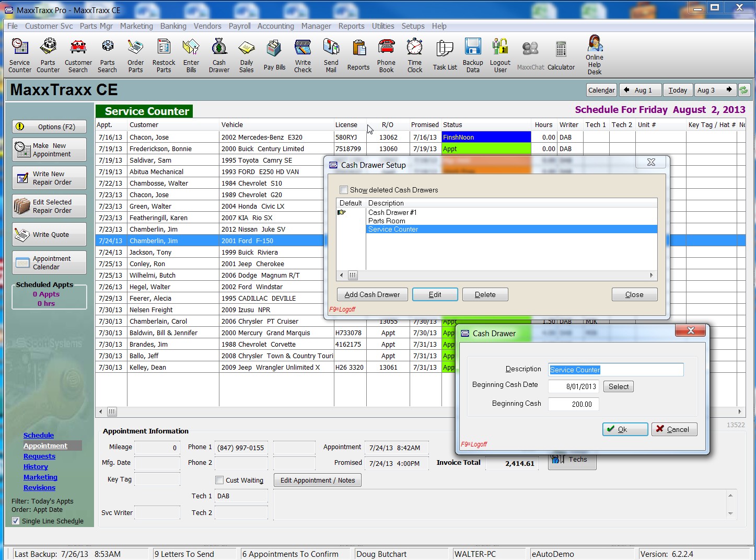The width and height of the screenshot is (756, 560).
Task: Uncheck Single Line Schedule option
Action: [16, 521]
